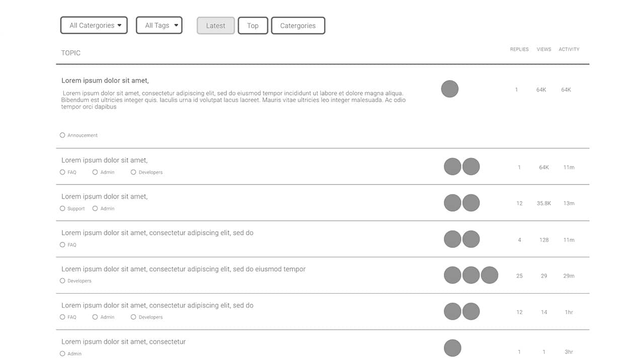Click the first avatar in the 128-views topic row

coord(452,239)
